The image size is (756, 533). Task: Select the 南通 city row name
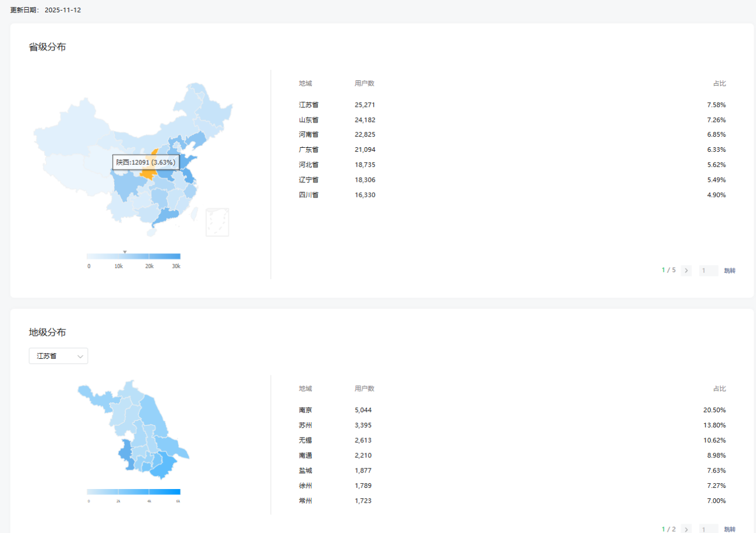[x=305, y=455]
